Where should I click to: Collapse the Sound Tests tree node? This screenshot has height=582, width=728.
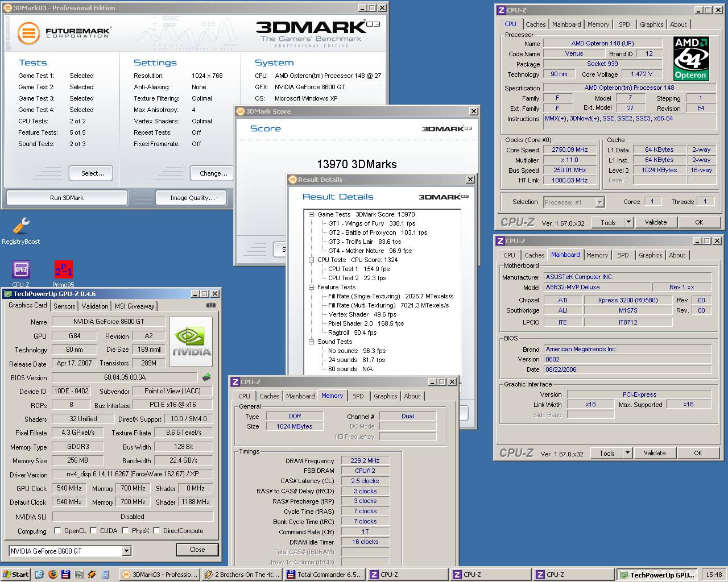pos(311,342)
